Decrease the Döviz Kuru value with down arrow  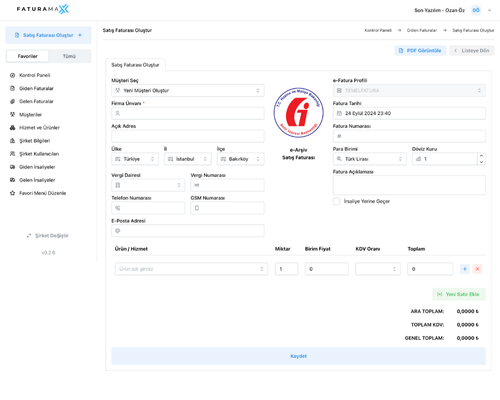point(481,162)
